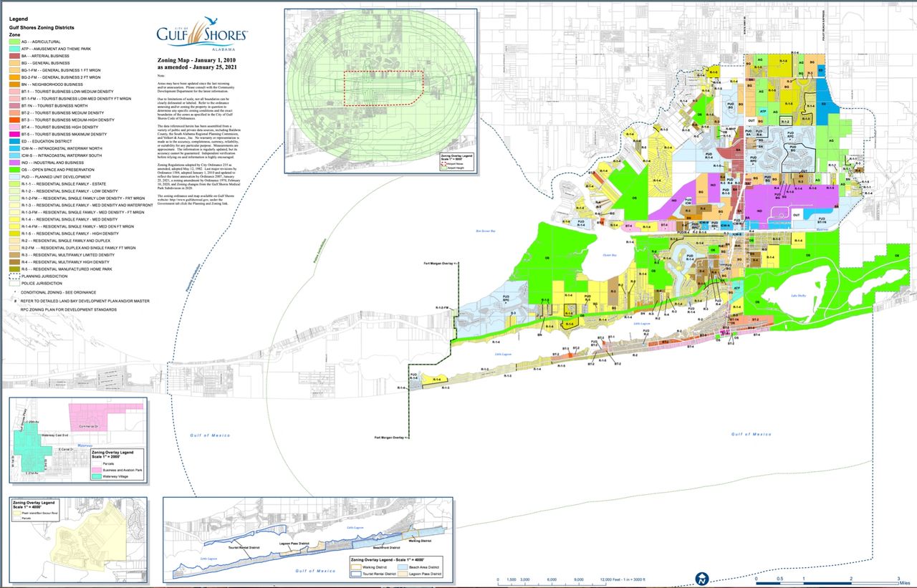This screenshot has width=917, height=588.
Task: Open the Plash Island overlay inset map
Action: click(x=77, y=539)
